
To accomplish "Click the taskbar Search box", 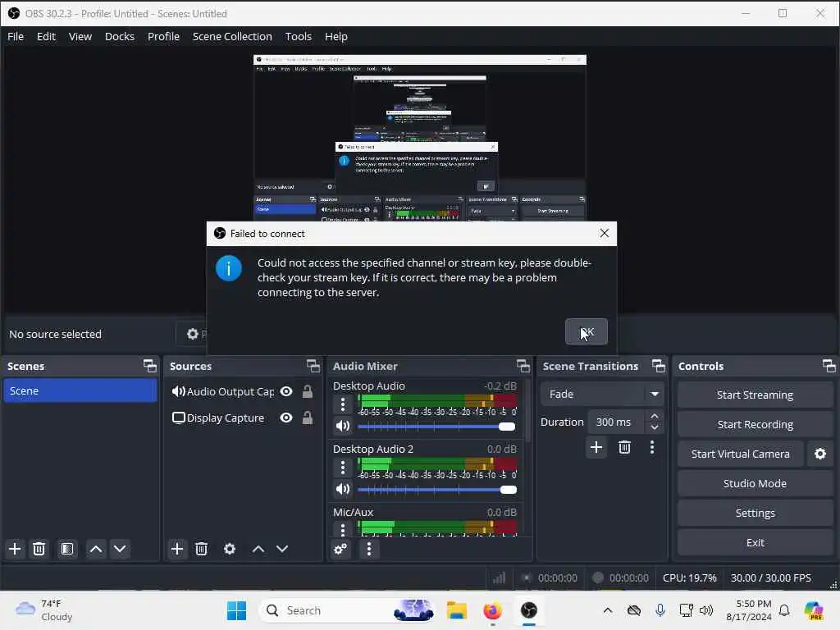I will pyautogui.click(x=347, y=610).
